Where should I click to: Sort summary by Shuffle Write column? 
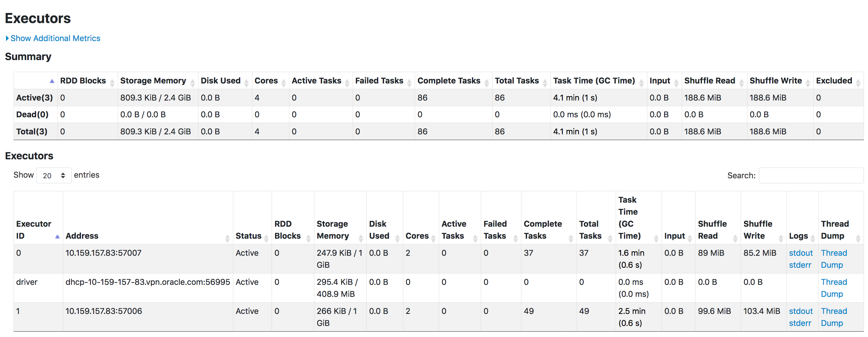pos(780,81)
